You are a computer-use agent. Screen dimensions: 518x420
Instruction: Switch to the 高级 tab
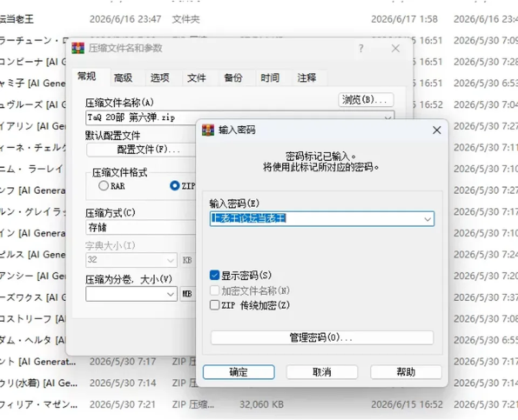point(123,78)
